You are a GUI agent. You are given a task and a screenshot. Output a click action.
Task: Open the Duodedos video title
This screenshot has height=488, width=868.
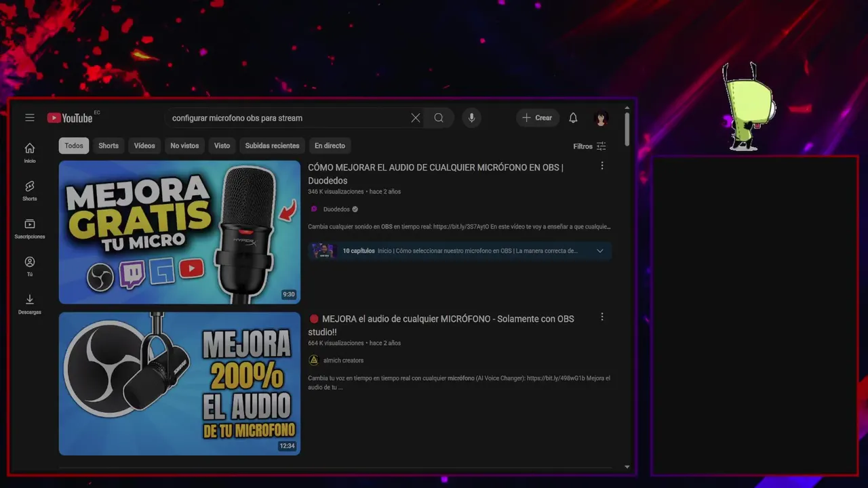click(x=435, y=174)
